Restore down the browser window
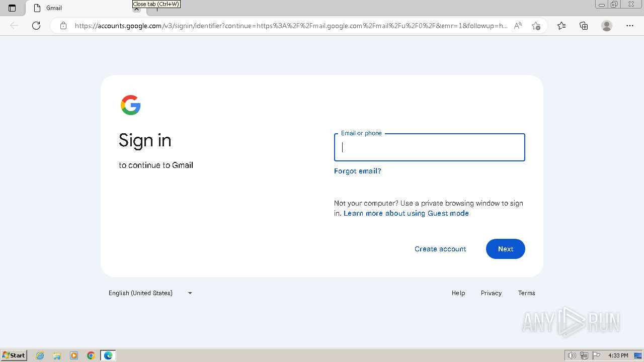Screen dimensions: 644x362 pos(614,5)
